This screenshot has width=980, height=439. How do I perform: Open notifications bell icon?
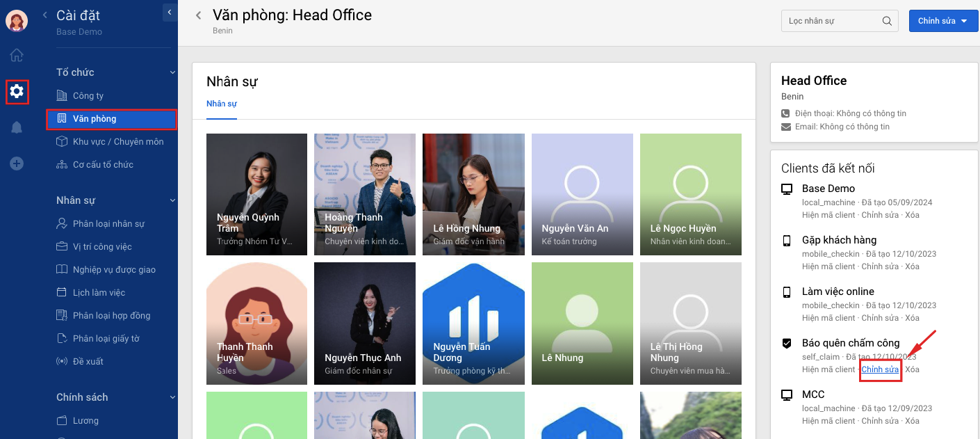pyautogui.click(x=17, y=127)
